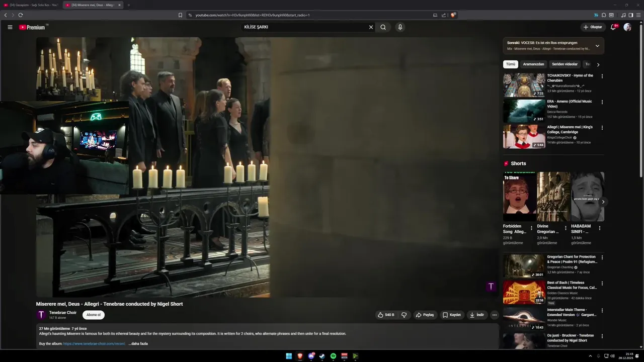Go to the YouTube Premium home logo
Screen dimensions: 644x362
pos(32,27)
